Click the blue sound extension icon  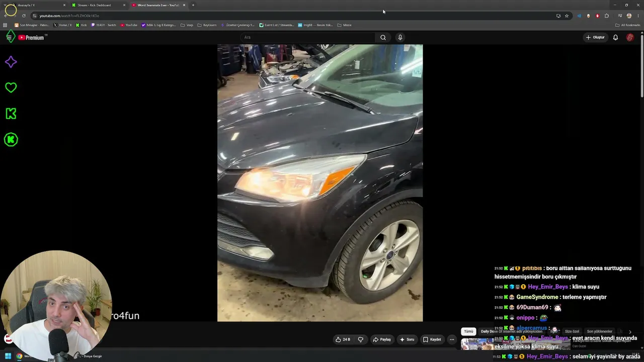(579, 16)
